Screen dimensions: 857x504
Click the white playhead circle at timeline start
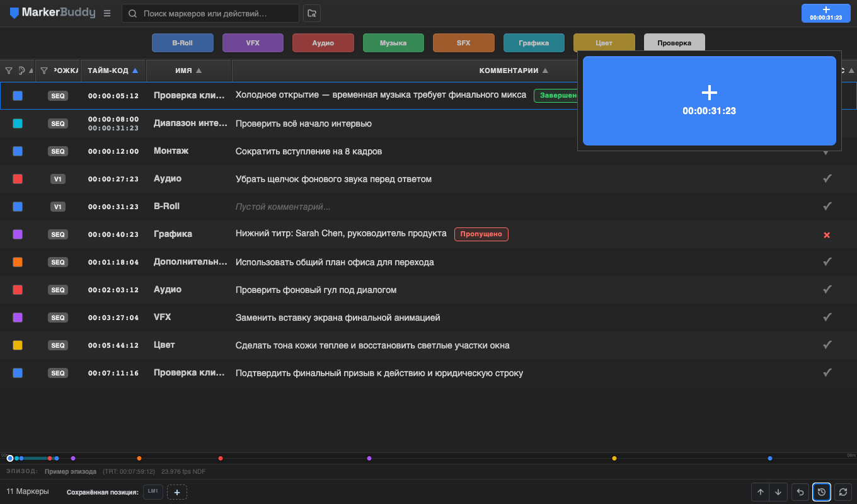(10, 458)
